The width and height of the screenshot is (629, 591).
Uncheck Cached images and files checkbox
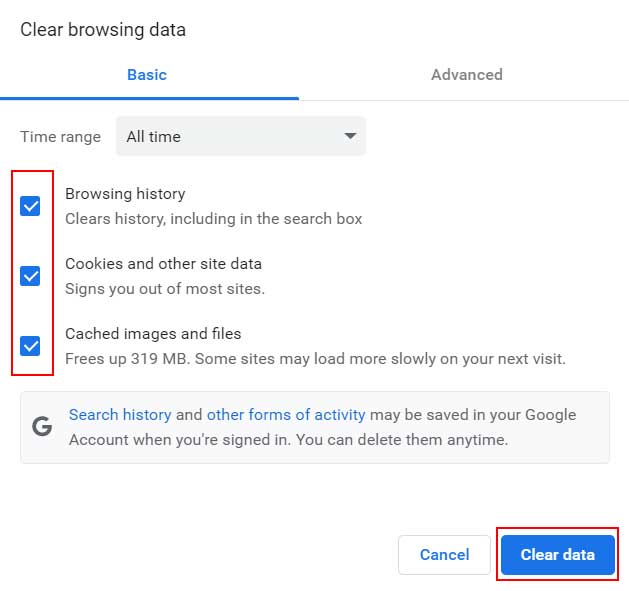coord(30,346)
